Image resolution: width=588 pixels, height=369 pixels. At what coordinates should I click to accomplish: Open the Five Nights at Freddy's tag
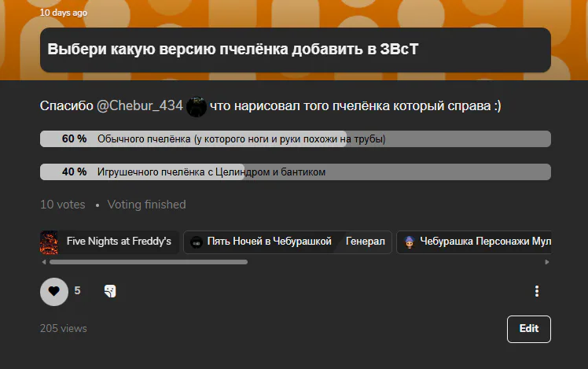click(x=109, y=242)
